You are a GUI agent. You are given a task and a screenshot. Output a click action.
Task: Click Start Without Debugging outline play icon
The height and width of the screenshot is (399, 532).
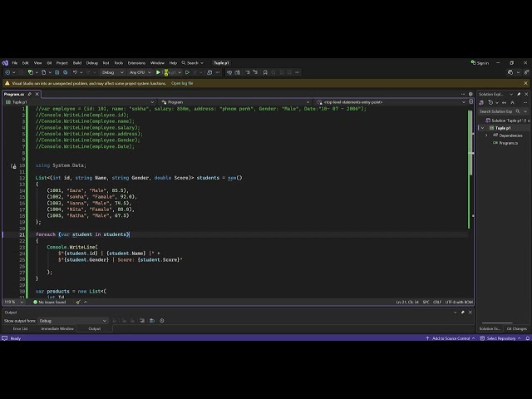tap(187, 72)
